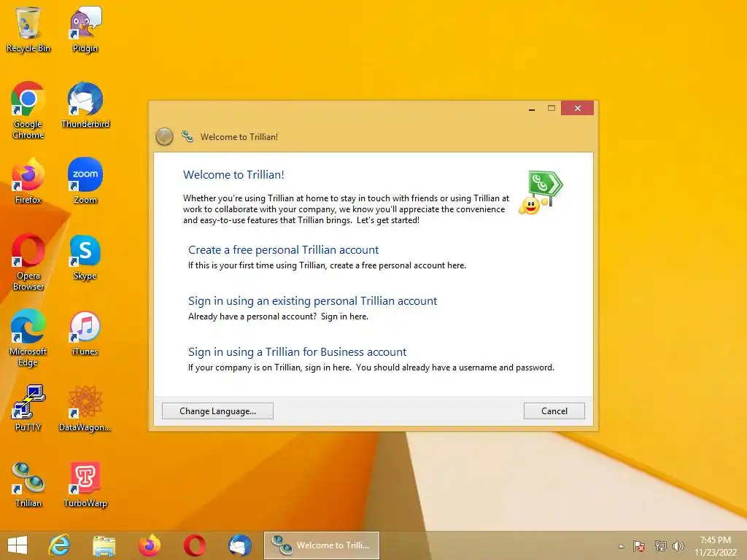
Task: Click the Trillian logo icon in the window header
Action: 187,136
